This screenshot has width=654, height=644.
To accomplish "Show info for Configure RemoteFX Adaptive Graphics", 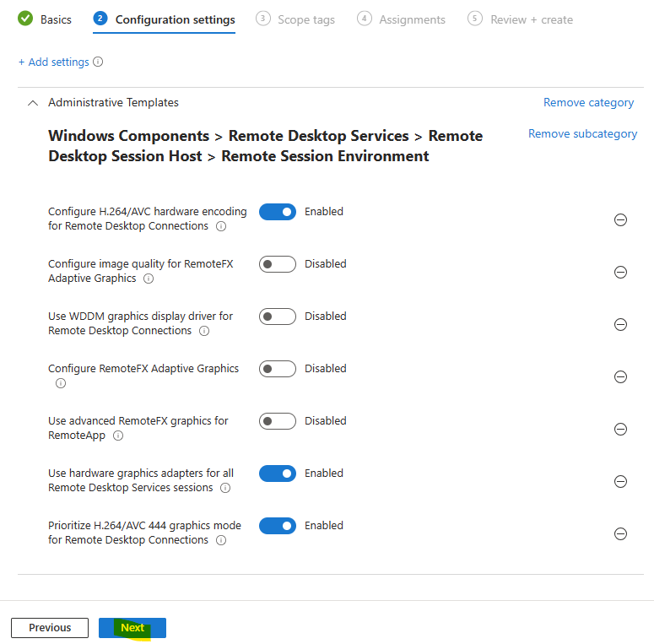I will pyautogui.click(x=61, y=383).
